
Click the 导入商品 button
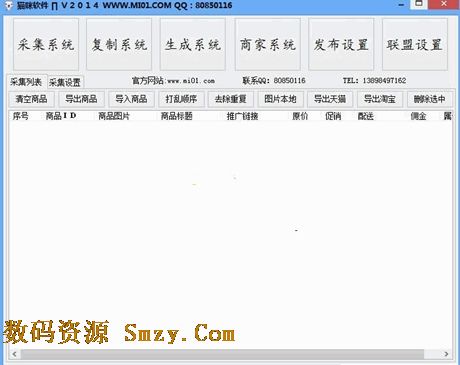(131, 99)
